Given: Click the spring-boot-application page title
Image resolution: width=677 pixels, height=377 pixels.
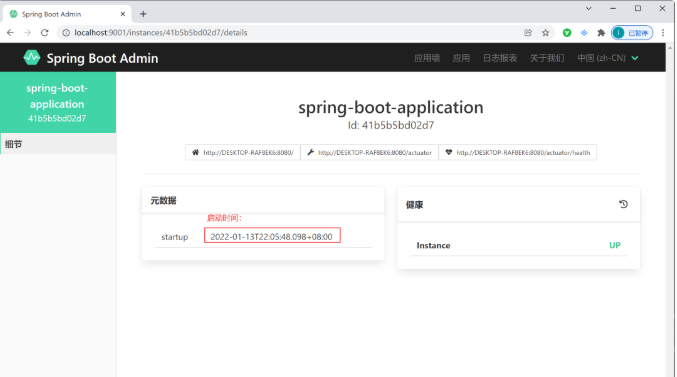Looking at the screenshot, I should (x=391, y=107).
